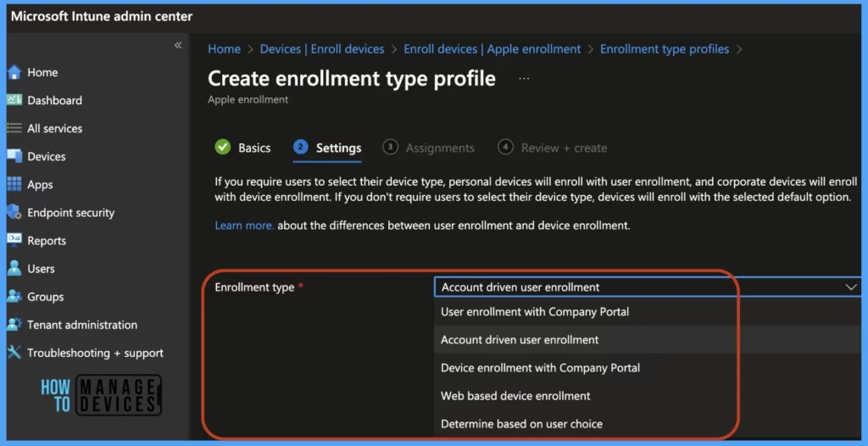This screenshot has height=446, width=868.
Task: Click the Home house icon in sidebar
Action: pos(14,73)
